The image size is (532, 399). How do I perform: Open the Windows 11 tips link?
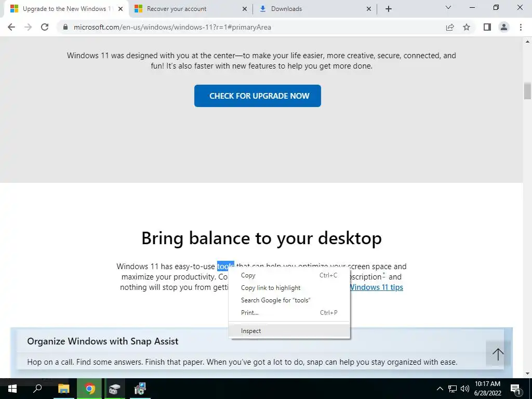point(376,287)
